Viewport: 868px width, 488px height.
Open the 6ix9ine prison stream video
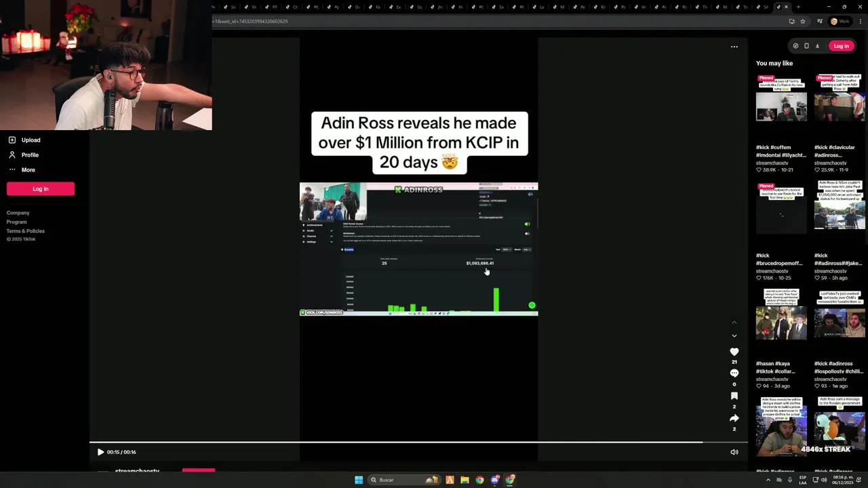click(x=781, y=426)
